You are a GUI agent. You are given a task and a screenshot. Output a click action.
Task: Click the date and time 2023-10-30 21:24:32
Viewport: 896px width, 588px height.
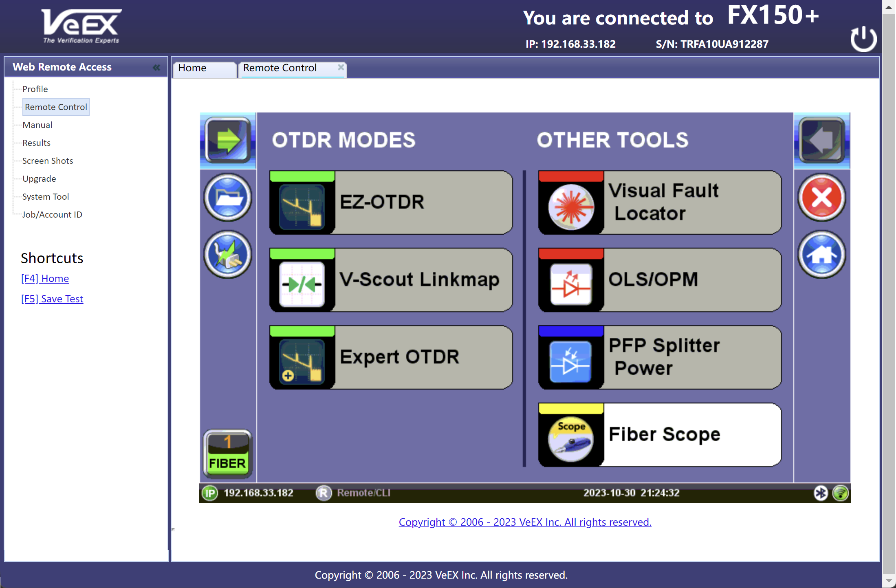631,493
